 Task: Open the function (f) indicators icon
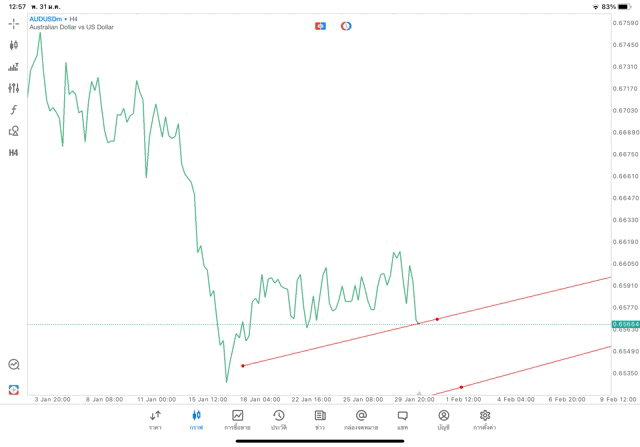pos(13,109)
